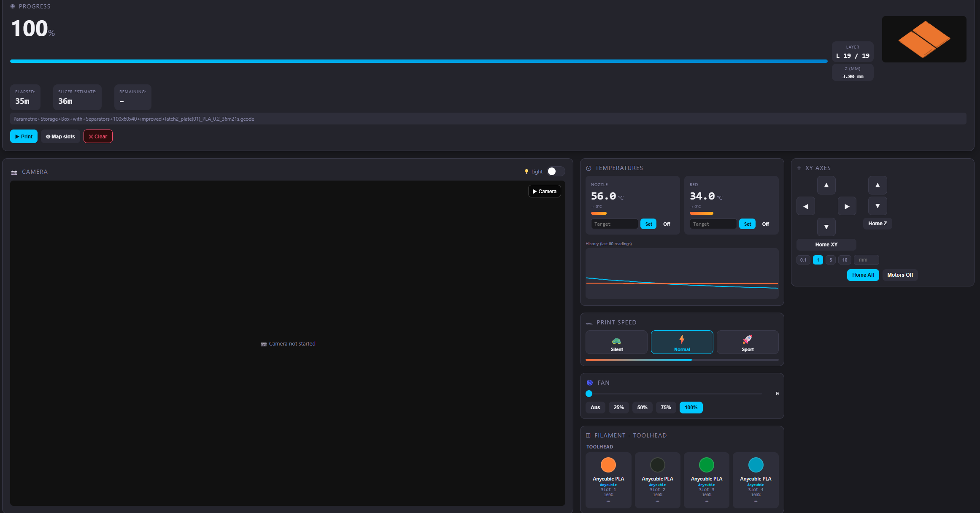This screenshot has height=513, width=980.
Task: Click the fan speed slider handle
Action: (589, 394)
